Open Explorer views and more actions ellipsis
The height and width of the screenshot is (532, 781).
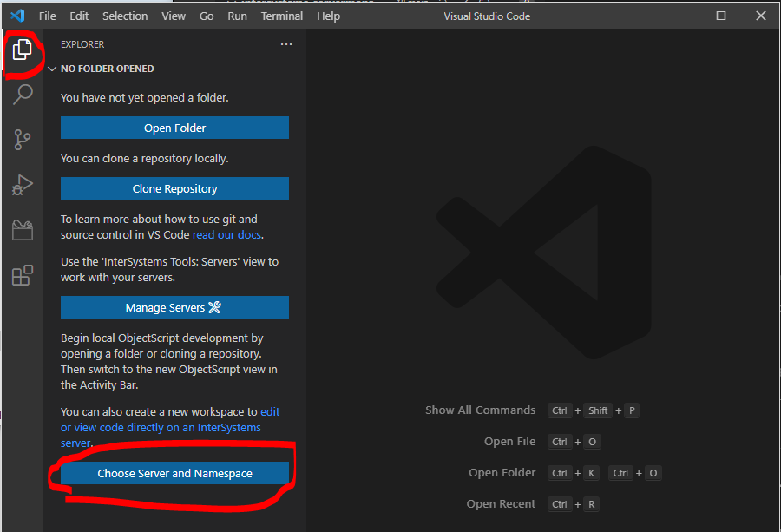tap(285, 44)
